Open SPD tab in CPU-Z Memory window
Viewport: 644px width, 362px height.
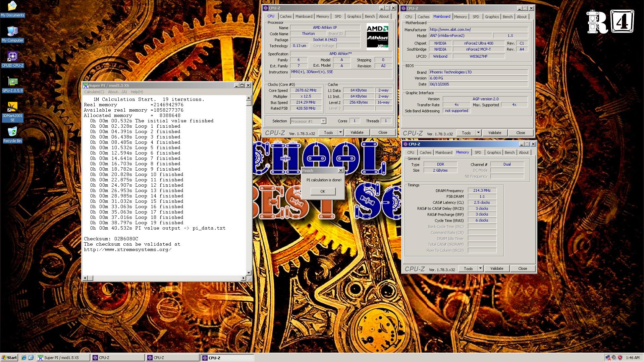[478, 153]
